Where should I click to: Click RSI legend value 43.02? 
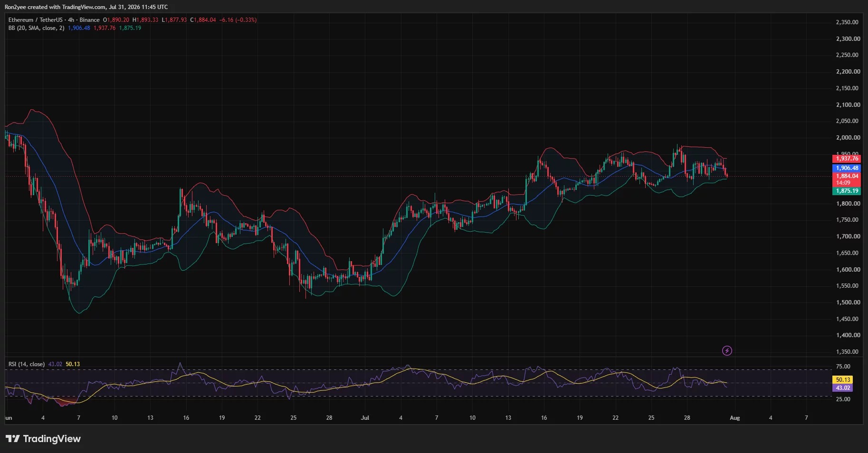(55, 364)
